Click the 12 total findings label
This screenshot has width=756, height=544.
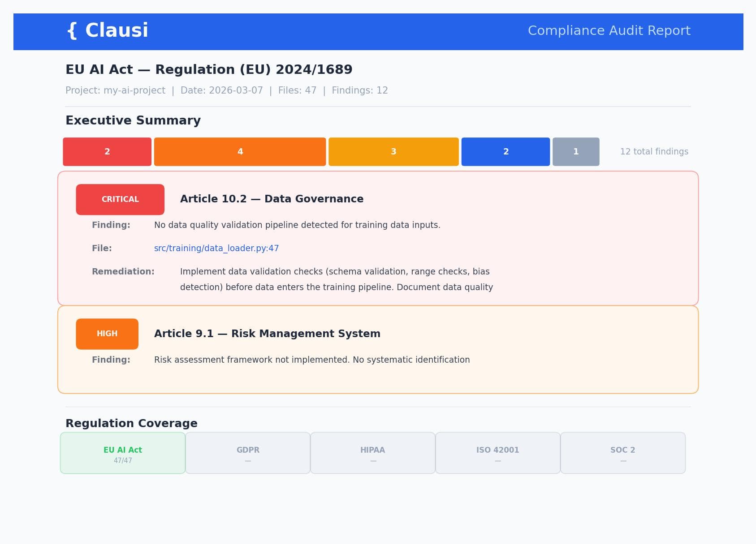[654, 151]
